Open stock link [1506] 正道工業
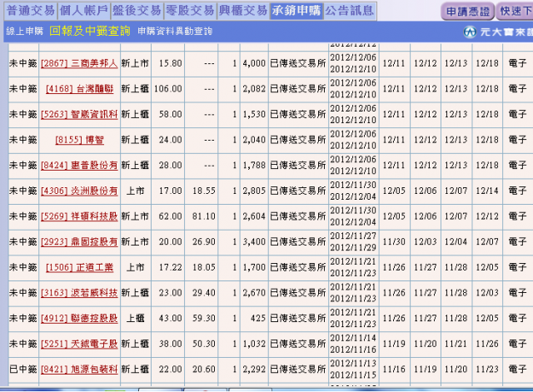Viewport: 533px width, 392px height. click(79, 267)
